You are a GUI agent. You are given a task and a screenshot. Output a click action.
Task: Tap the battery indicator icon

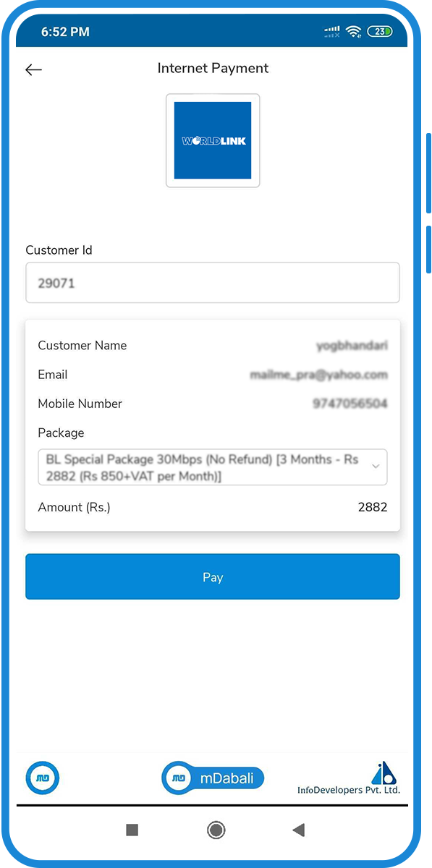point(380,32)
